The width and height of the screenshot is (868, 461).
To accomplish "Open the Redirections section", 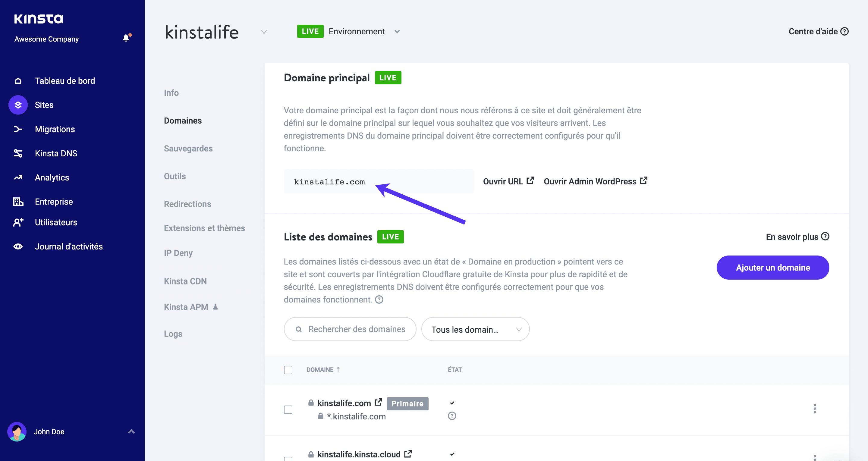I will tap(187, 204).
